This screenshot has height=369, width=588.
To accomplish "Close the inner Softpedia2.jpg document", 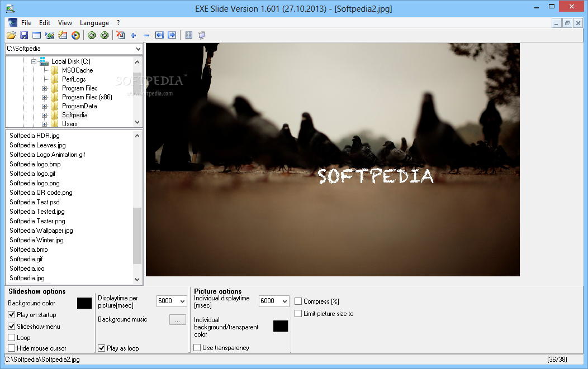I will [578, 23].
